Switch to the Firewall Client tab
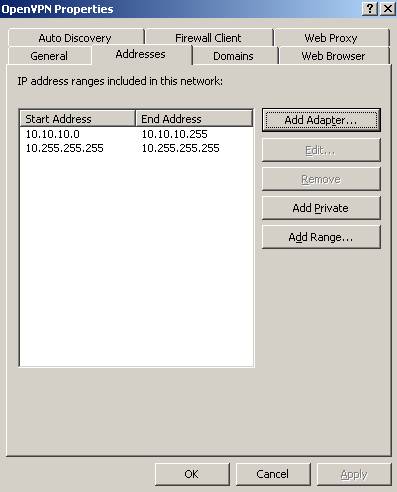Image resolution: width=397 pixels, height=492 pixels. [x=209, y=38]
